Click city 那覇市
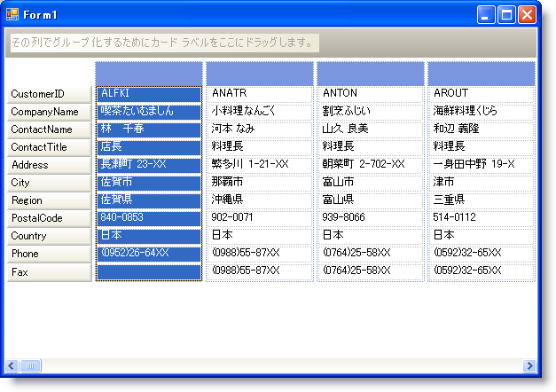Viewport: 556px width, 392px height. [x=260, y=183]
